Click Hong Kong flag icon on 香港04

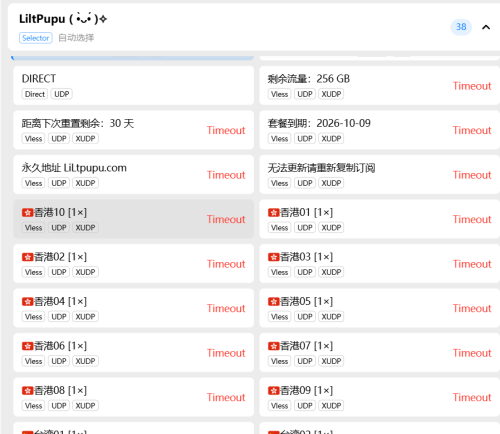27,301
